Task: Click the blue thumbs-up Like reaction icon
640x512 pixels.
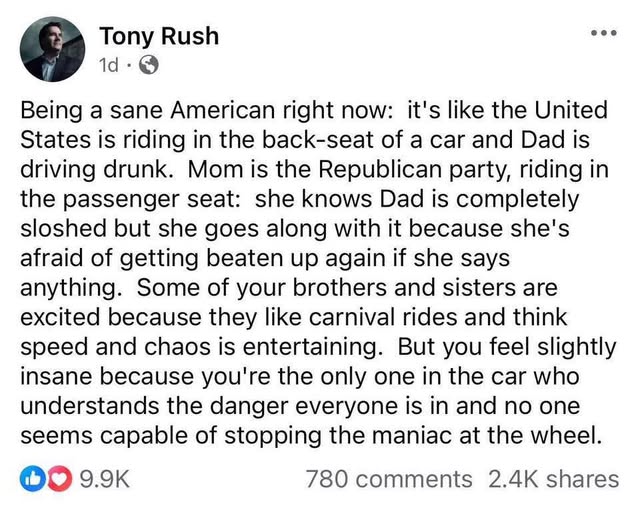Action: coord(31,479)
